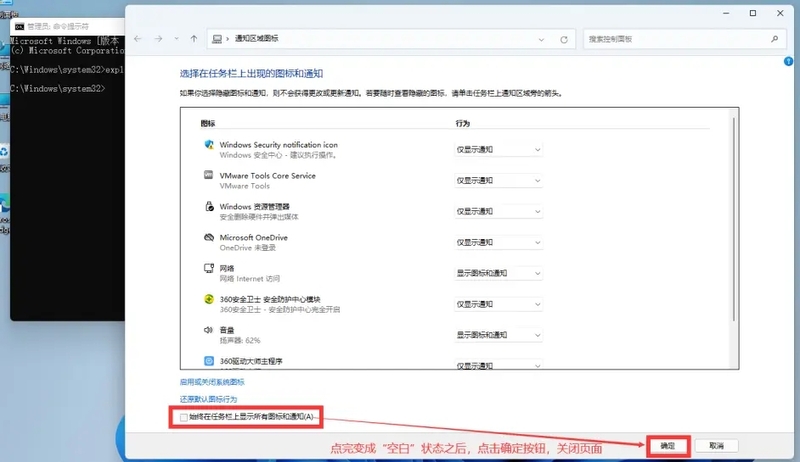Open behavior dropdown for Windows Security notification
This screenshot has height=462, width=800.
[498, 149]
